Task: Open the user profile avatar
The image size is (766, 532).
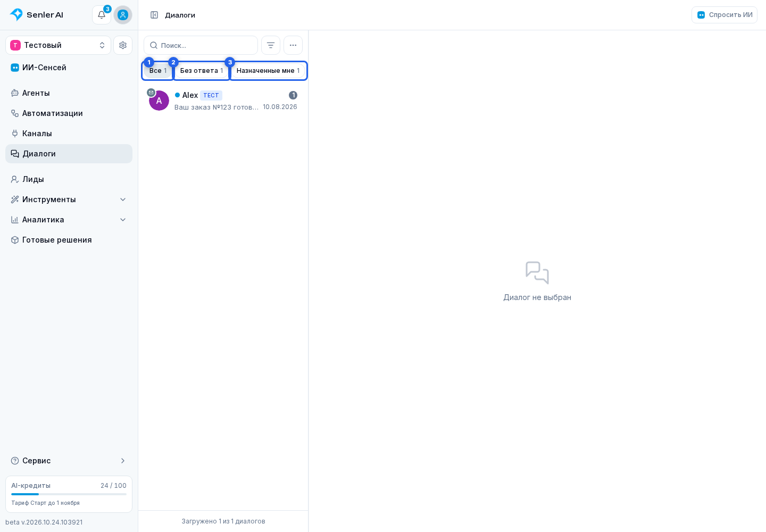Action: coord(123,15)
